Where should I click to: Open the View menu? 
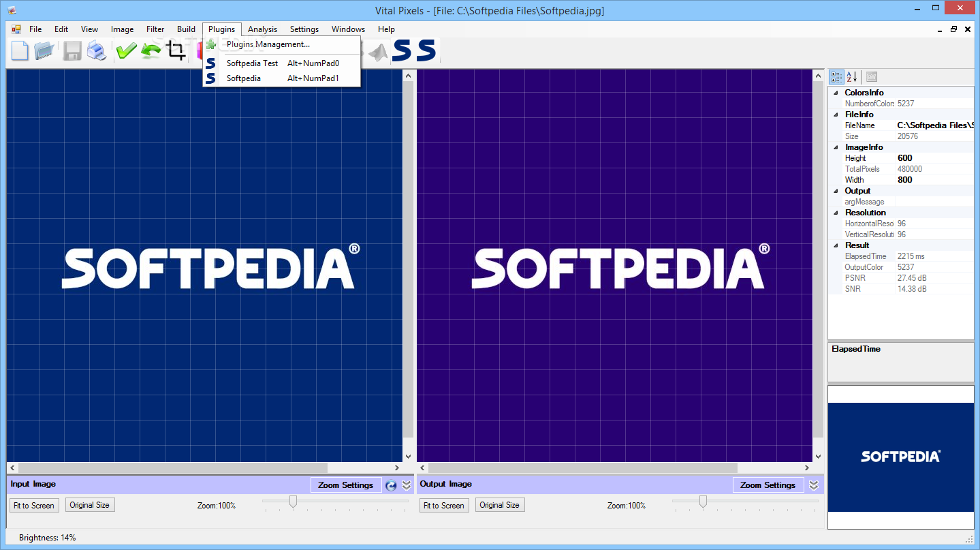[x=89, y=29]
